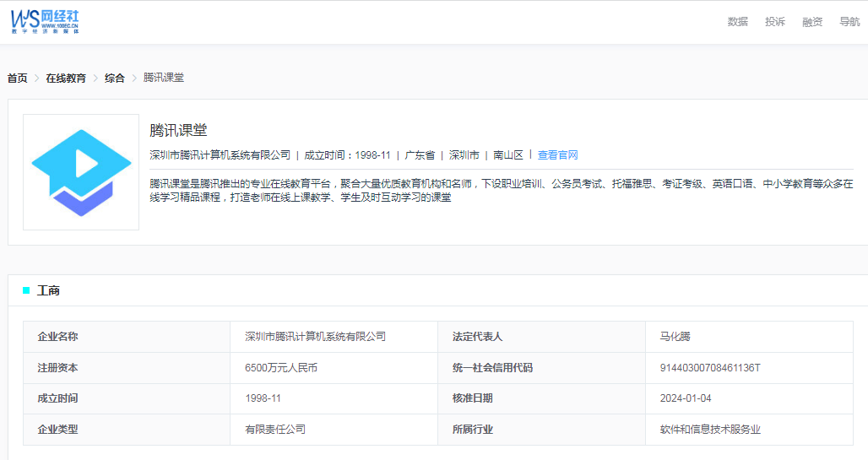
Task: Go to 首页 breadcrumb link
Action: (17, 78)
